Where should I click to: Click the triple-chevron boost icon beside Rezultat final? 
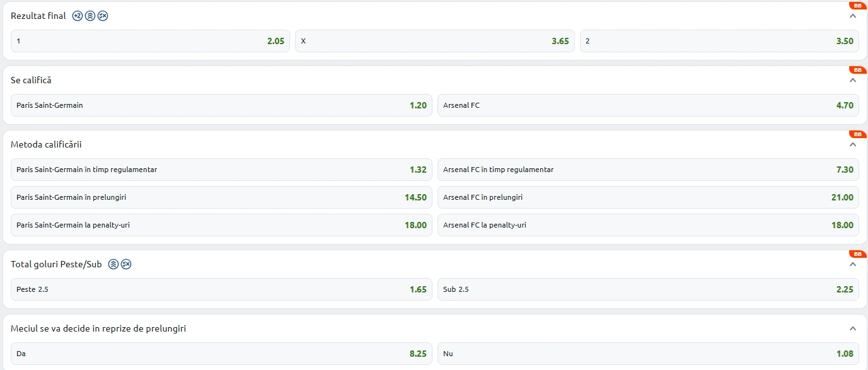[x=90, y=16]
